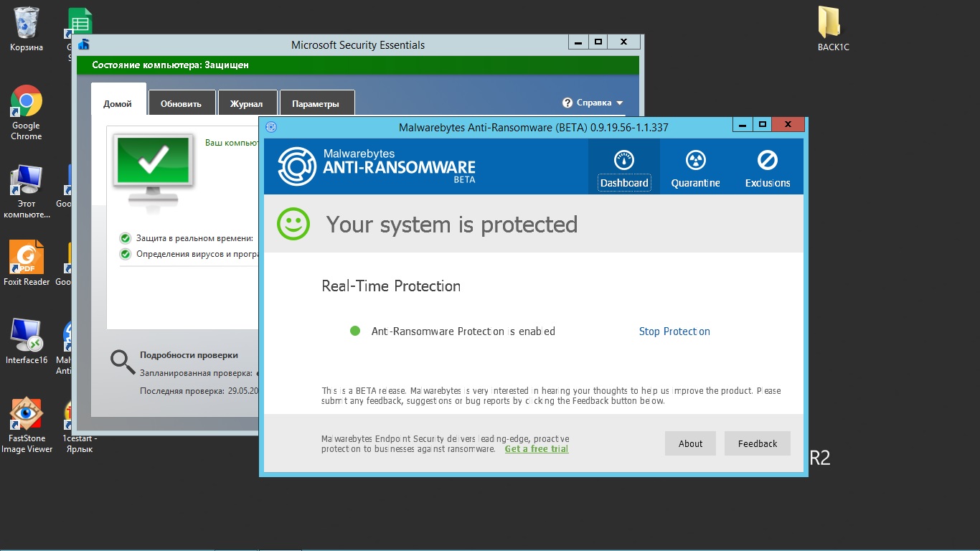Click the green checkmark monitor status image

click(x=153, y=172)
